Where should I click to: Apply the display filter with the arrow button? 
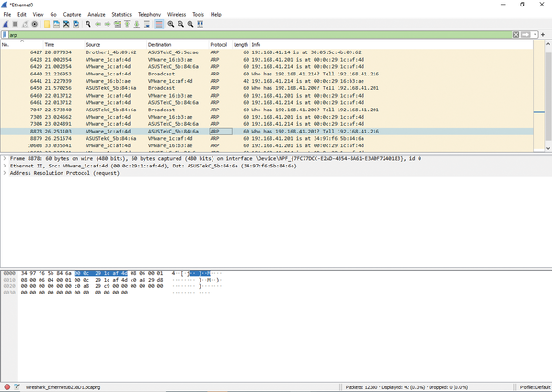pyautogui.click(x=525, y=35)
